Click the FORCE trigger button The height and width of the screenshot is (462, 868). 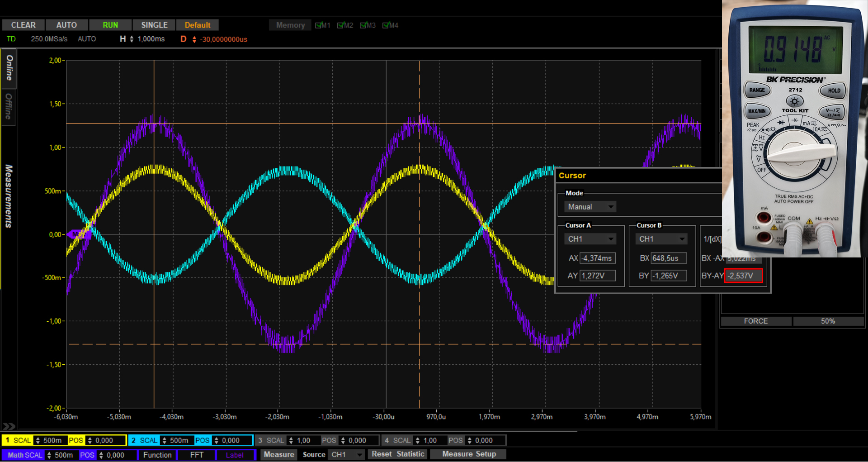pos(756,321)
